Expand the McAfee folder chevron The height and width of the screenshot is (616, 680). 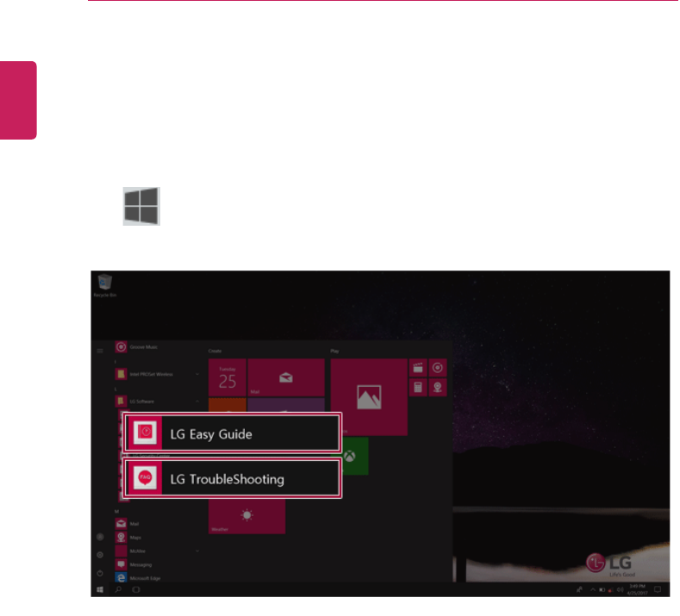197,551
